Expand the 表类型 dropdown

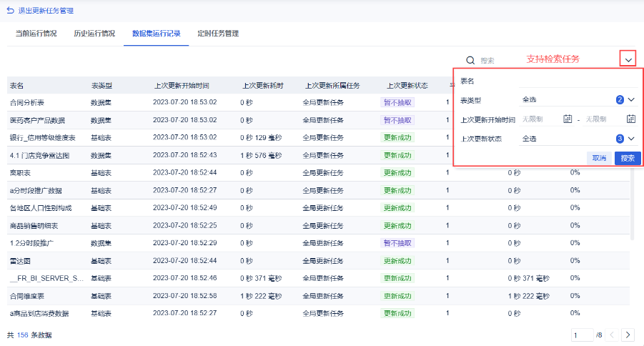[x=631, y=99]
